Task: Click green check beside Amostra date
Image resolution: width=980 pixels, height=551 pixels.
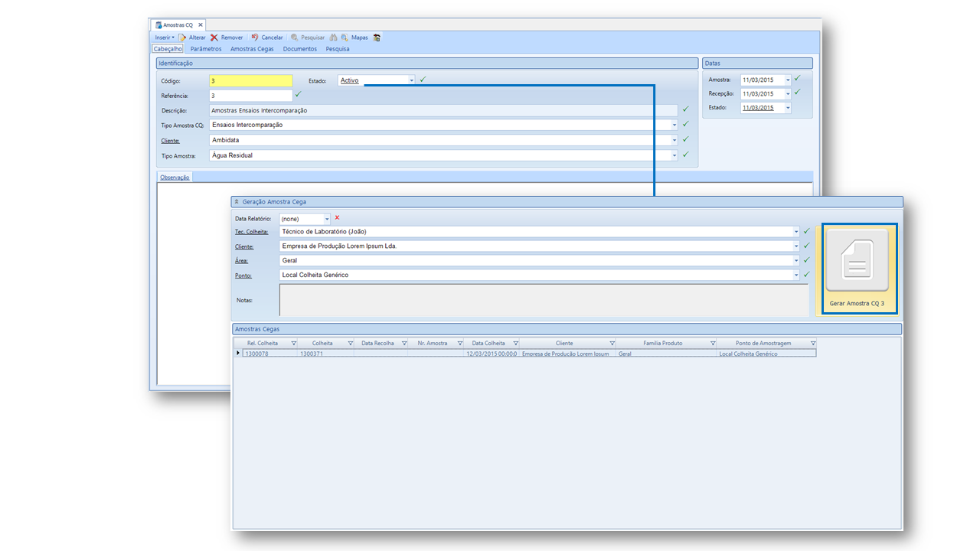Action: 797,78
